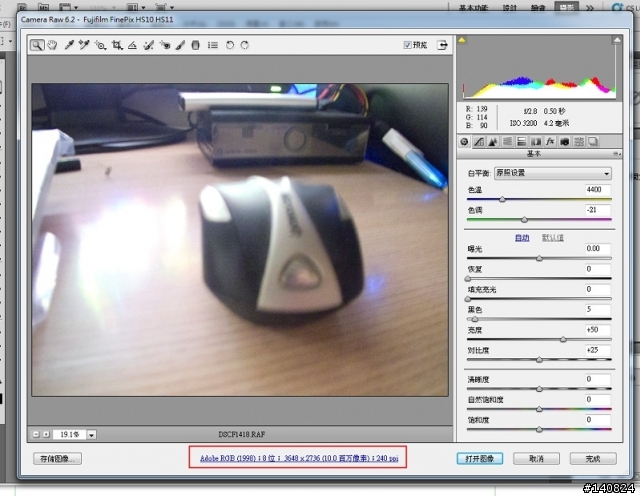Click the 黑色 blacks slider handle

tap(475, 319)
